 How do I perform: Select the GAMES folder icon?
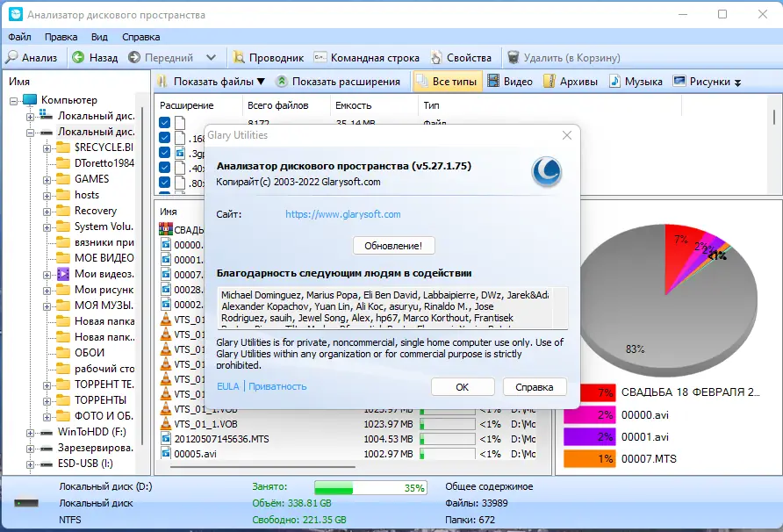tap(63, 179)
